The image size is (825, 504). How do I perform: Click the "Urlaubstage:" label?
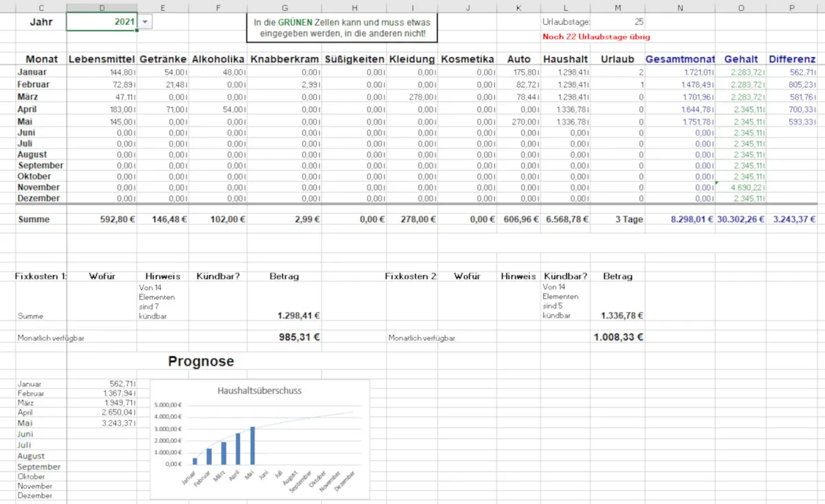566,22
